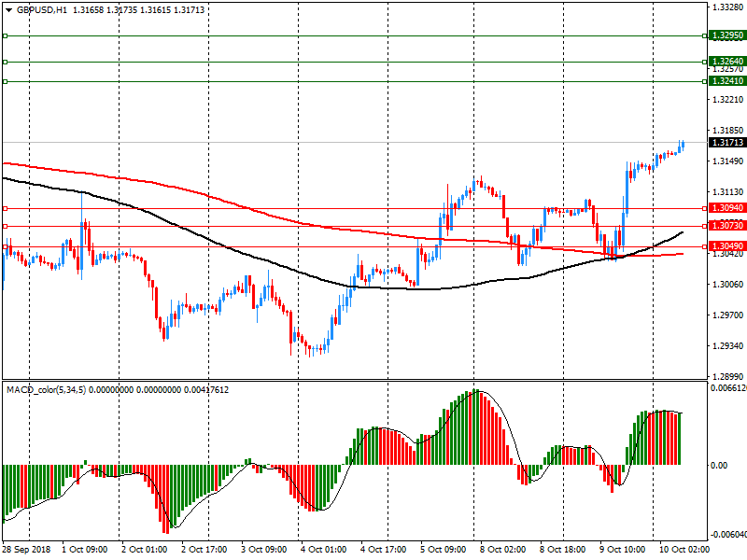Select the green 1.32950 price label
The image size is (747, 560).
pos(726,35)
